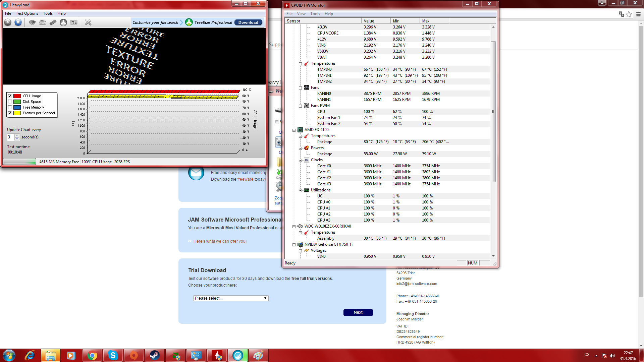Click info2@jam-software.com email link
Viewport: 644px width, 362px height.
(417, 284)
